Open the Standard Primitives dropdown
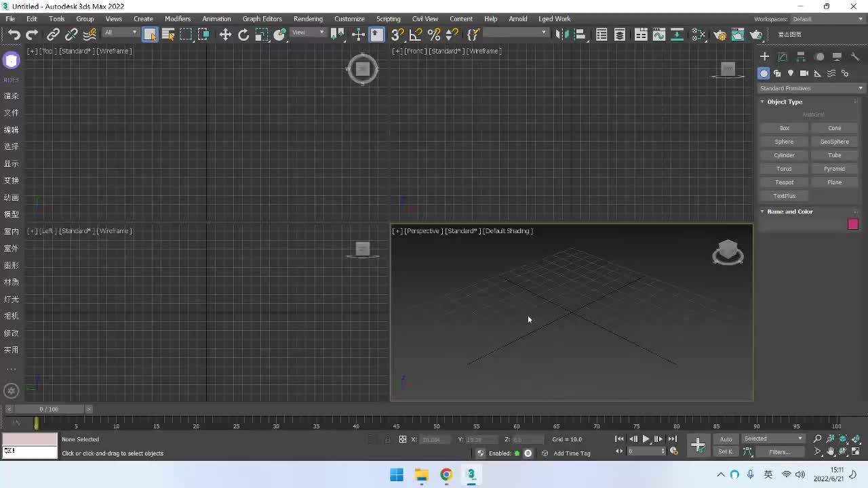This screenshot has width=868, height=488. 811,88
